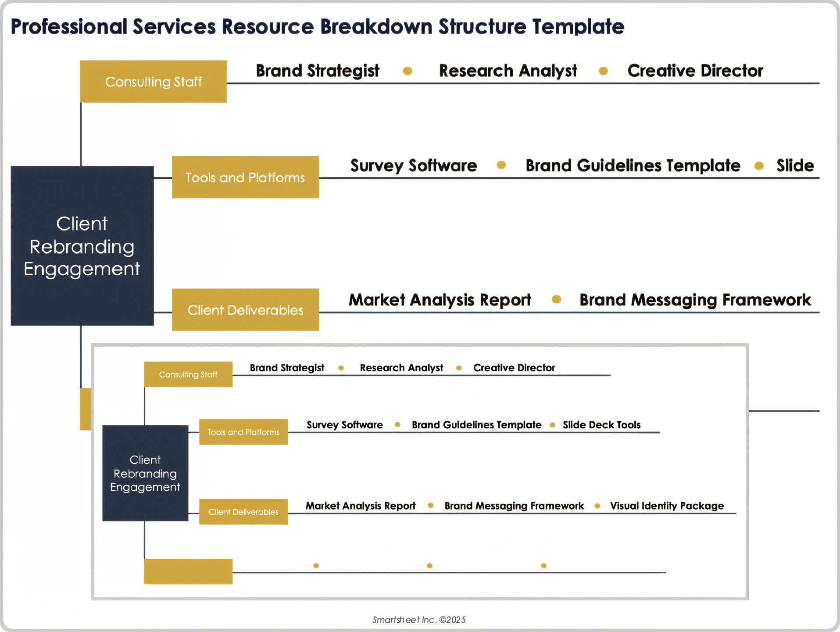
Task: Click the dot before Slide Deck Tools
Action: (552, 425)
